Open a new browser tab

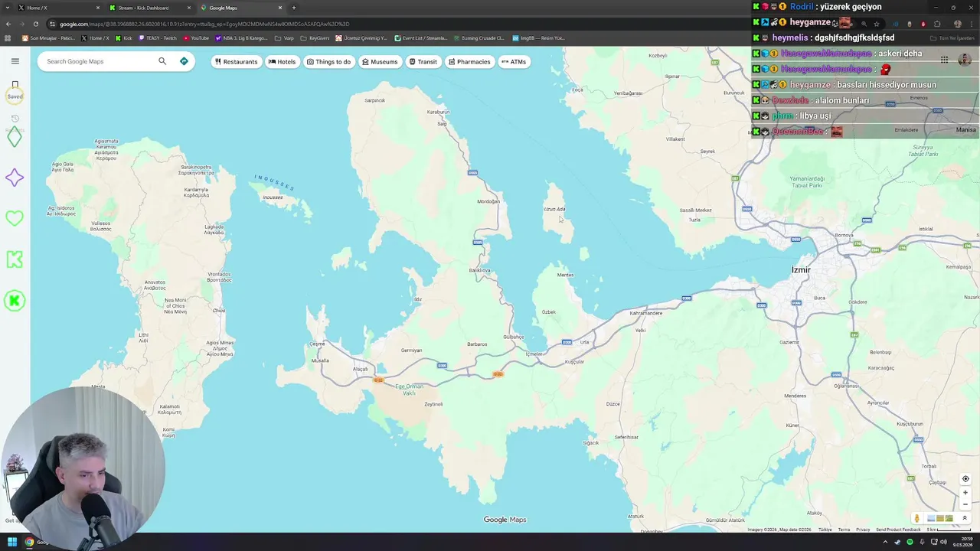294,8
